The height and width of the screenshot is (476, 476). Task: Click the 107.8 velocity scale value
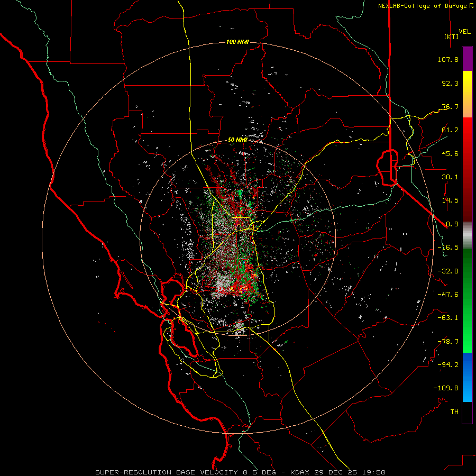tap(448, 59)
